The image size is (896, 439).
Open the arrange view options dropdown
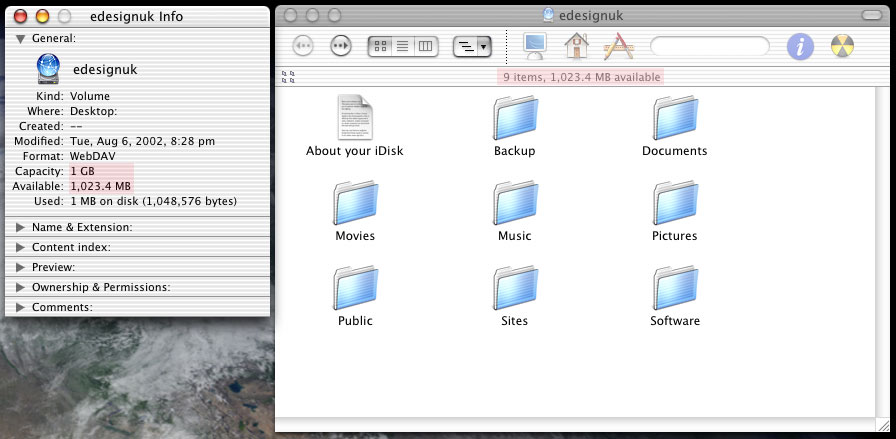click(472, 46)
